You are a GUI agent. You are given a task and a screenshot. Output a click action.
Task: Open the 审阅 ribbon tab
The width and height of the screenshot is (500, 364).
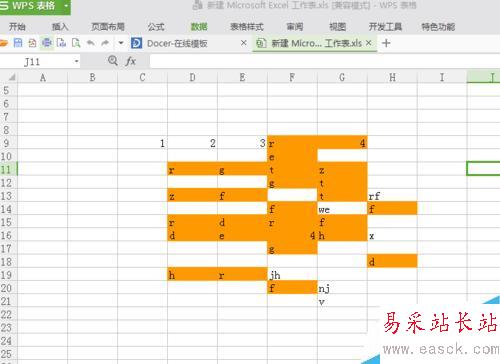295,27
